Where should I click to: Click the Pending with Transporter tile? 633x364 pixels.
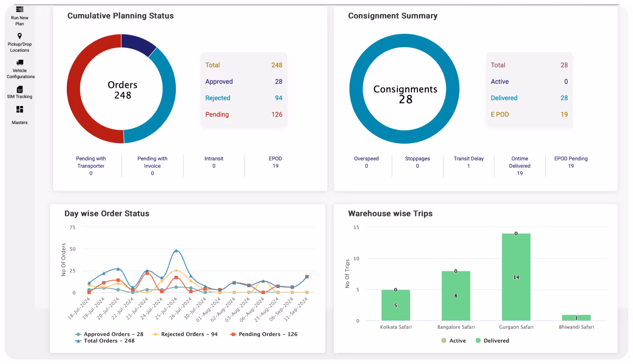91,166
